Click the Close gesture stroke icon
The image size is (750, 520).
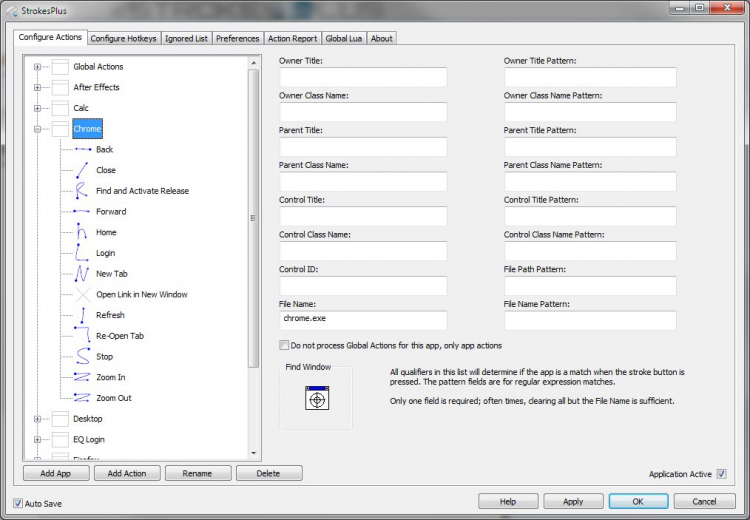pos(82,170)
